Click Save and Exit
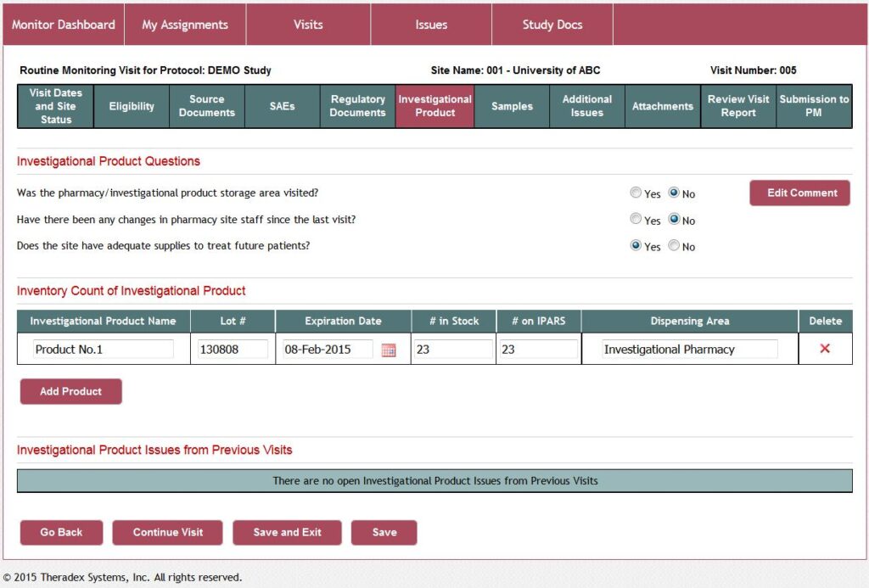This screenshot has width=869, height=588. click(287, 532)
